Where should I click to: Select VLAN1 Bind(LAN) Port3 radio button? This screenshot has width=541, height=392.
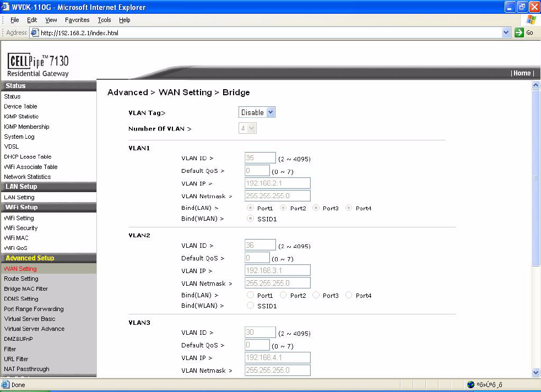point(316,208)
